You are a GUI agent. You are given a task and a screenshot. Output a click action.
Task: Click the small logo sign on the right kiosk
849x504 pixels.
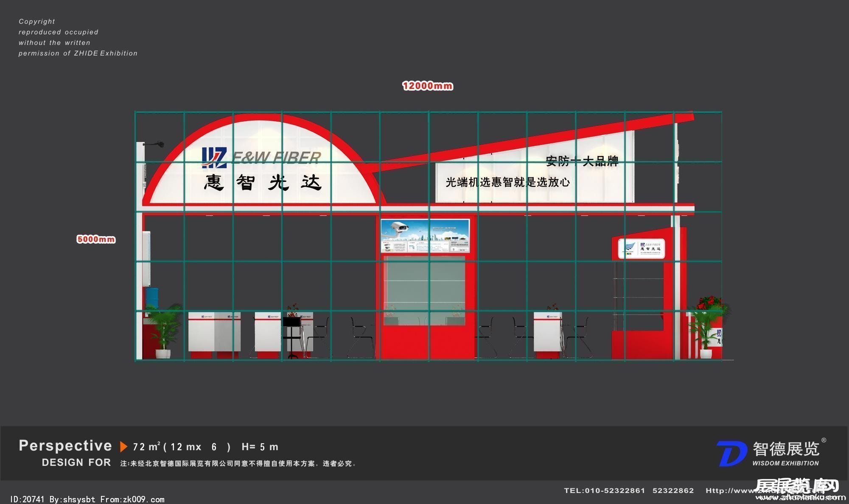tap(641, 248)
